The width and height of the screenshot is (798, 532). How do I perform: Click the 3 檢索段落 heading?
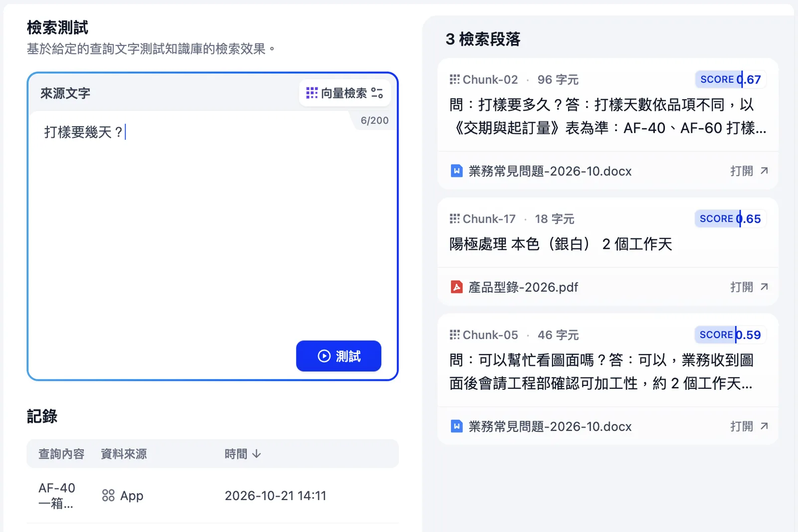[x=483, y=39]
